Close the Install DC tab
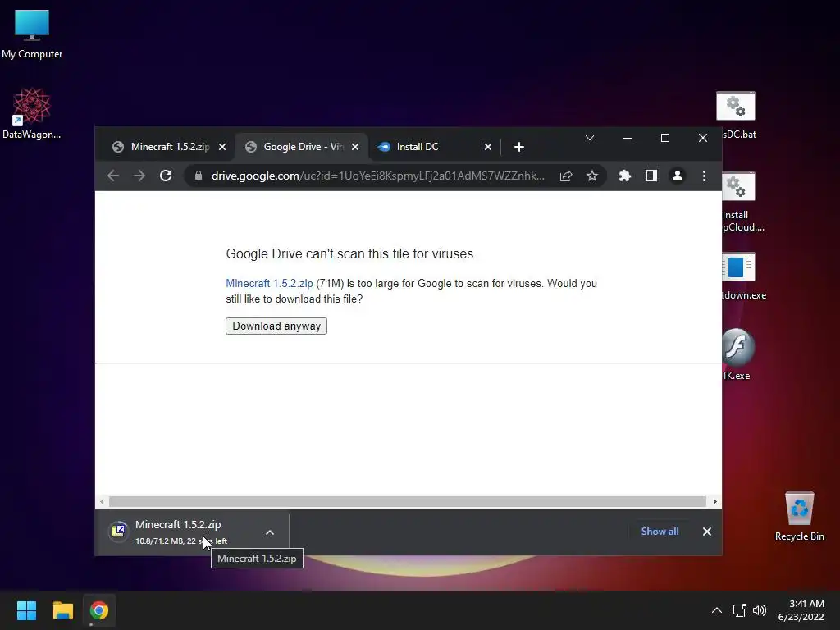 click(x=488, y=147)
